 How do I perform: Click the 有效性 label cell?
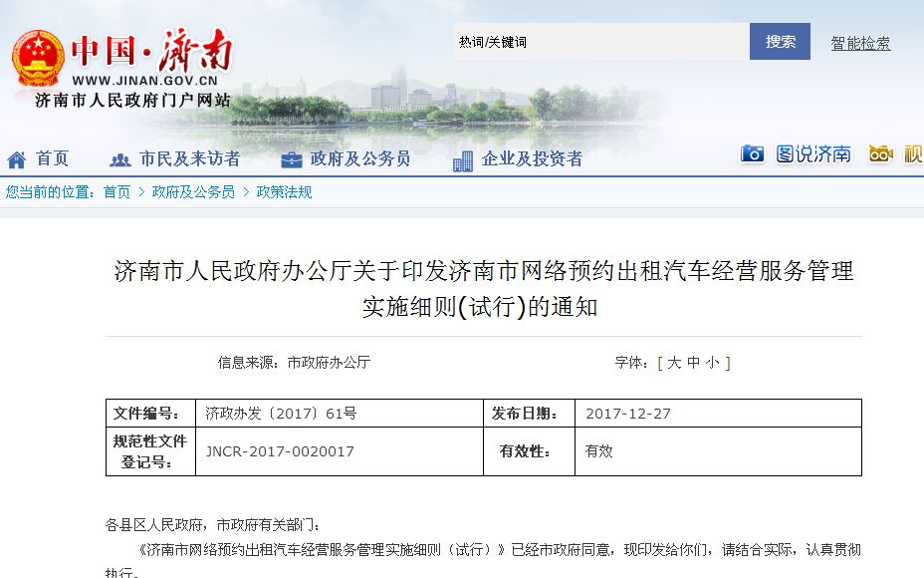coord(529,451)
